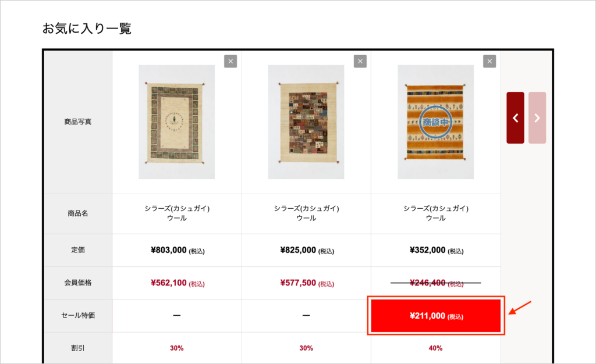The image size is (596, 364).
Task: Remove the first rug from favorites
Action: tap(230, 61)
